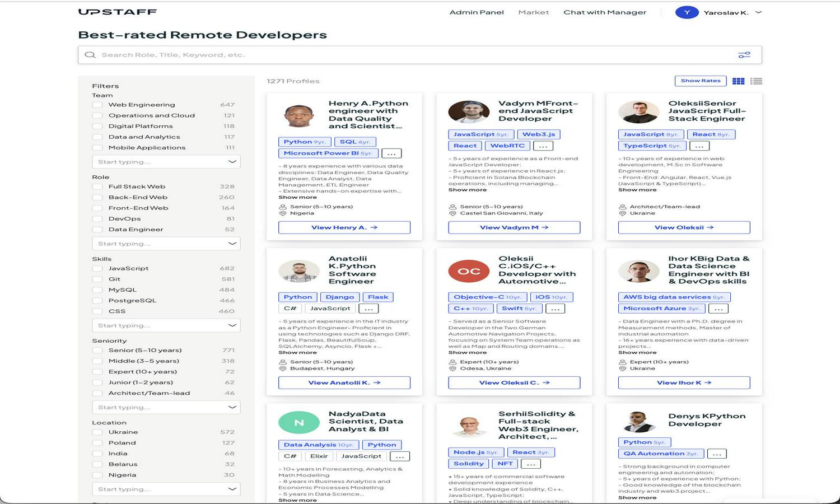Open Ihor K profile photo
Image resolution: width=840 pixels, height=504 pixels.
(639, 272)
